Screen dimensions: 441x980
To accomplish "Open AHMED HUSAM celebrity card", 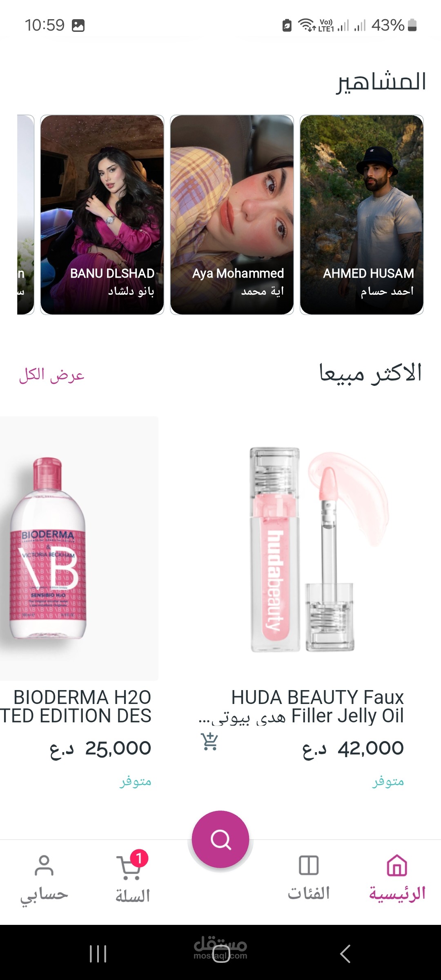I will pyautogui.click(x=362, y=215).
